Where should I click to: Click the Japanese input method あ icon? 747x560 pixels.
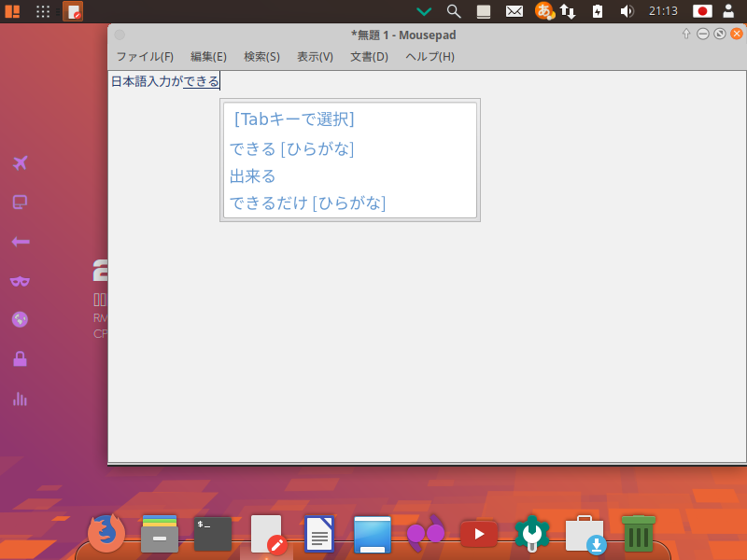543,11
